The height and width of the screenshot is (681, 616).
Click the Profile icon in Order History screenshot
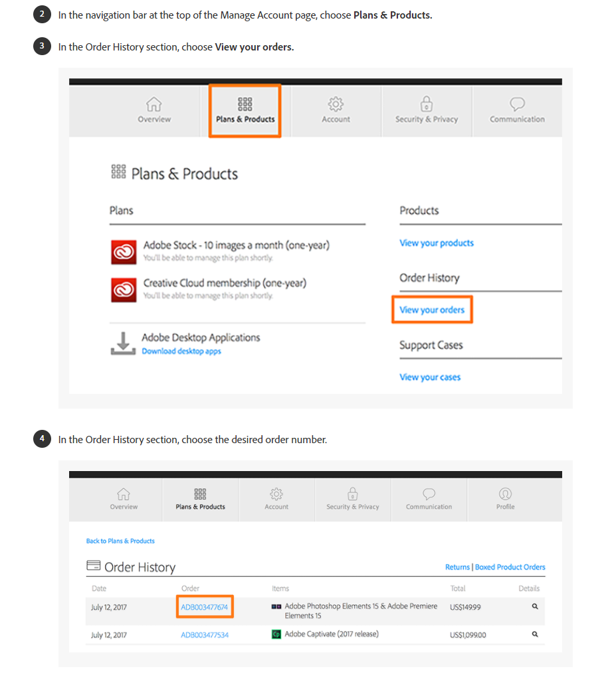[x=505, y=494]
